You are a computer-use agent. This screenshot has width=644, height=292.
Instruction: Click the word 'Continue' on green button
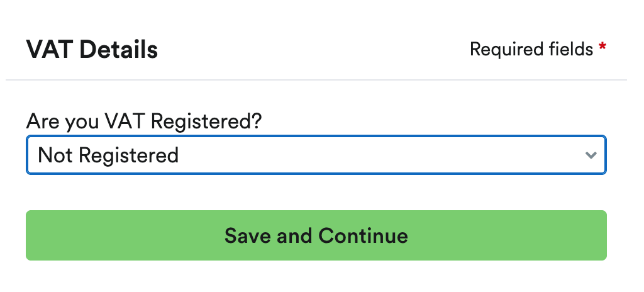pyautogui.click(x=363, y=235)
